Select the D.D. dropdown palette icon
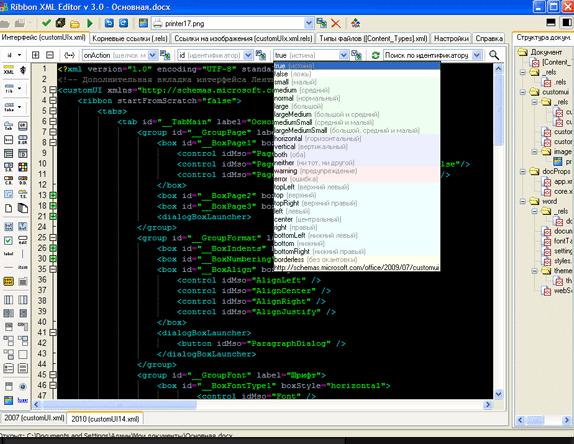Image resolution: width=574 pixels, height=444 pixels. point(23,180)
